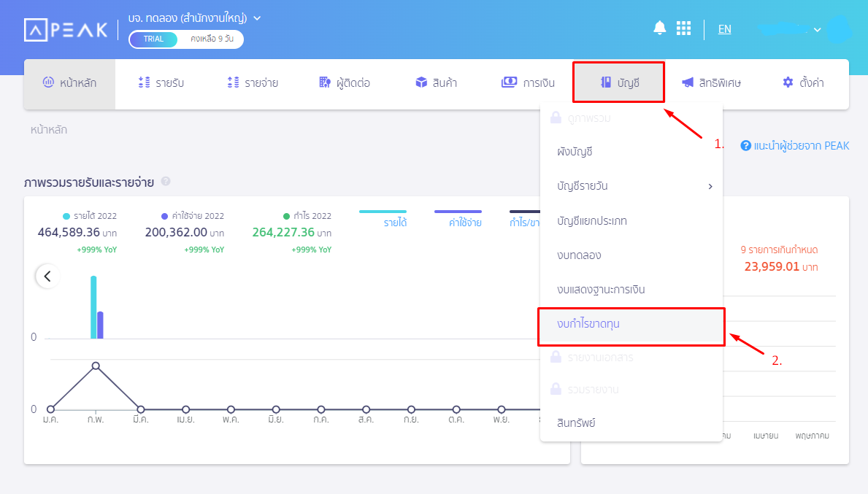Open the user account dropdown arrow
Viewport: 868px width, 494px height.
coord(817,30)
